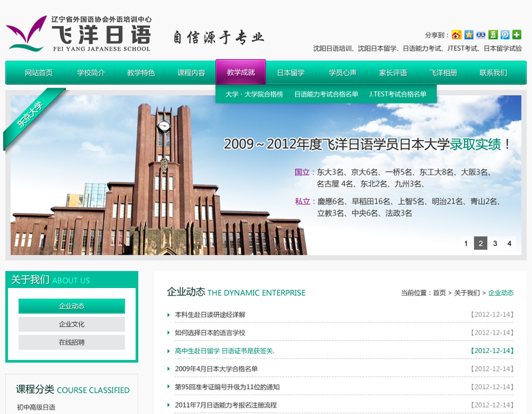
Task: Open 2009年4月日本大学合格名单 article
Action: coord(216,369)
